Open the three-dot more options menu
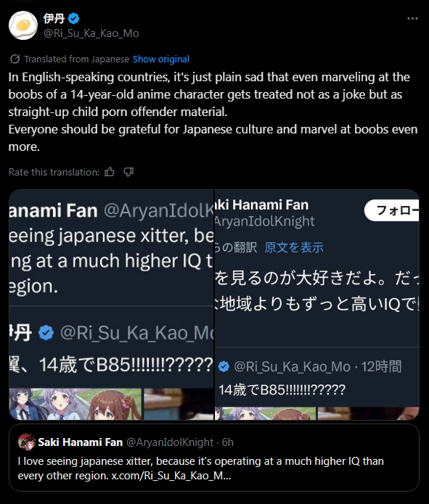429x504 pixels. click(412, 19)
